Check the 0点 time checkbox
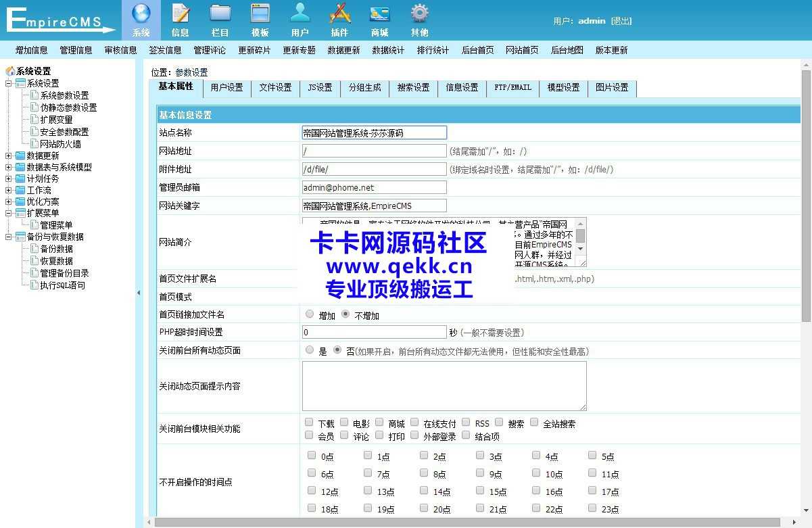812x528 pixels. [x=312, y=455]
